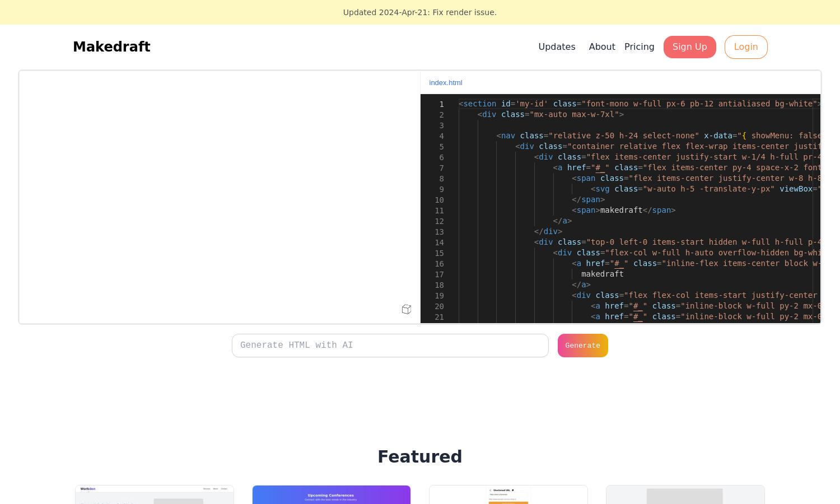Click the gradient Generate button
The width and height of the screenshot is (840, 504).
coord(582,346)
